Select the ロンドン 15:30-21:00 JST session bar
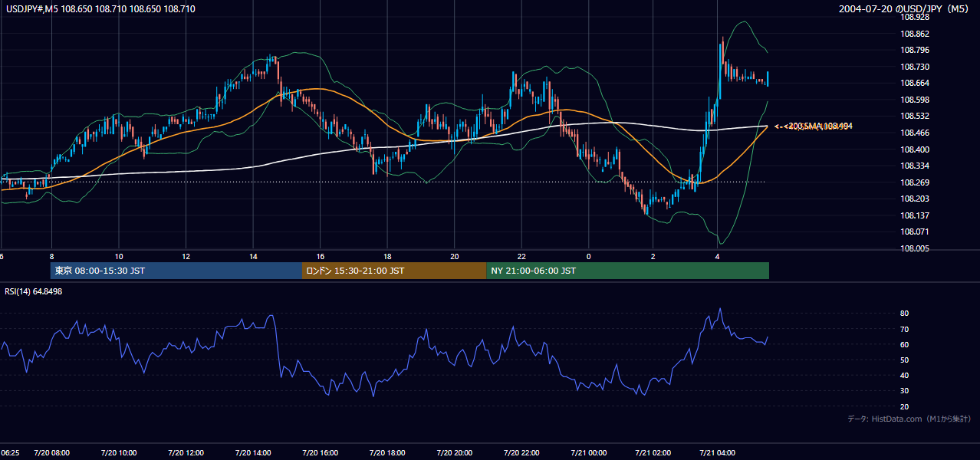Screen dimensions: 980x460 [x=394, y=271]
